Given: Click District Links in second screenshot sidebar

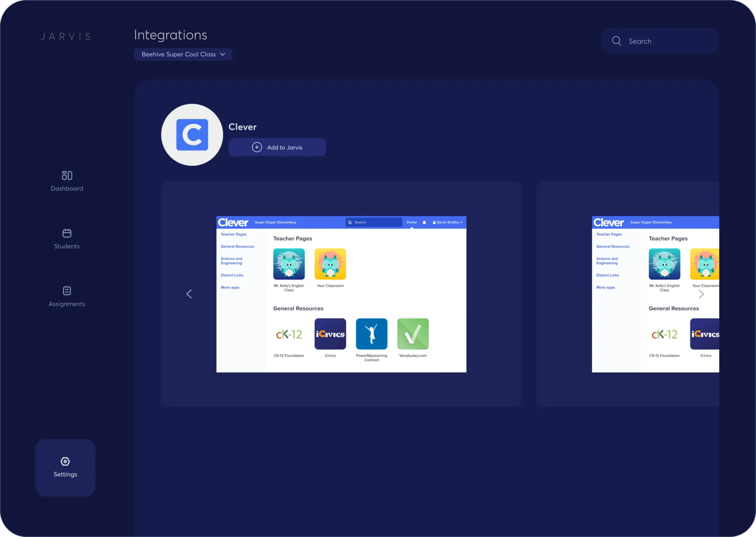Looking at the screenshot, I should [607, 275].
